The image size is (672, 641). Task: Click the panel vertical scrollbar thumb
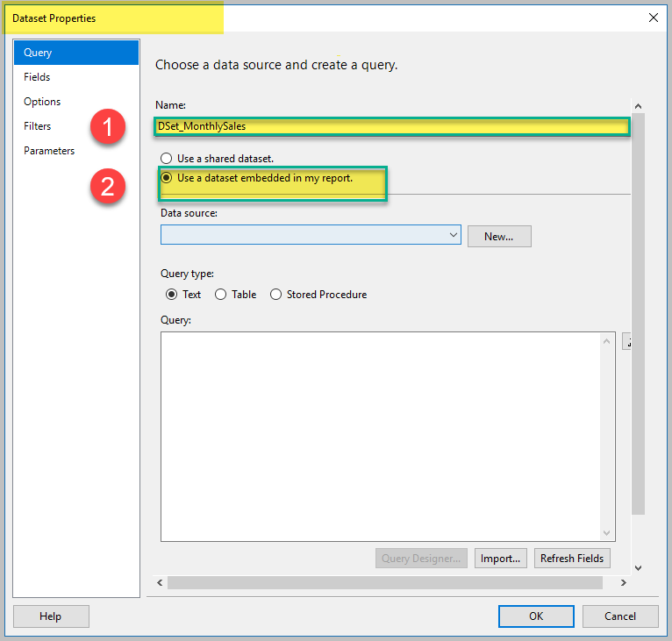point(638,314)
